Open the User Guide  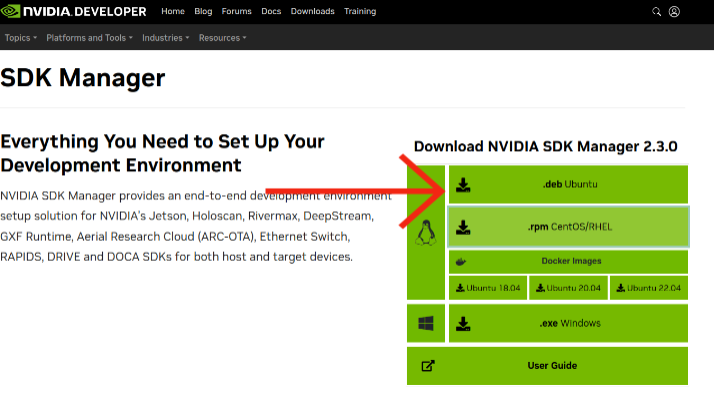pyautogui.click(x=547, y=366)
